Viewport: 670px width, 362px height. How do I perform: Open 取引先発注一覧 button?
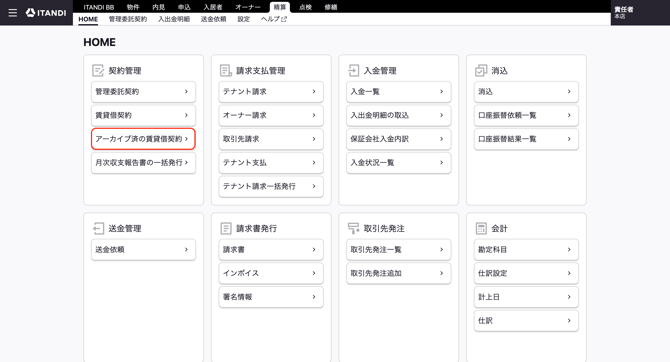399,250
